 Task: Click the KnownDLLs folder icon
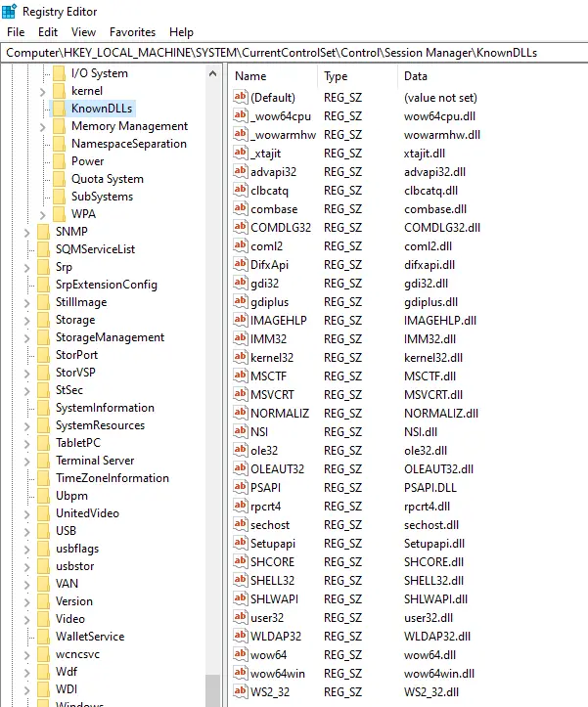tap(59, 109)
